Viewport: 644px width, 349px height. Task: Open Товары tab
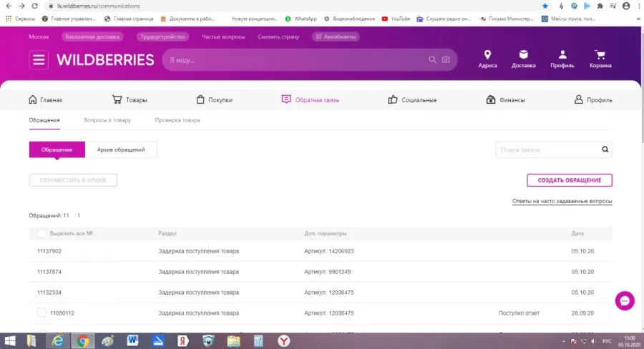click(x=130, y=100)
